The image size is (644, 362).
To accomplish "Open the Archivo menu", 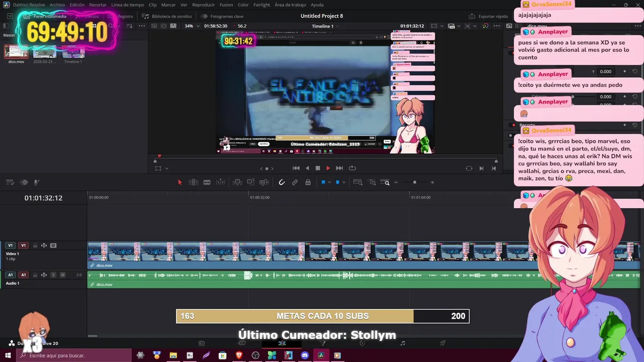I will tap(57, 5).
